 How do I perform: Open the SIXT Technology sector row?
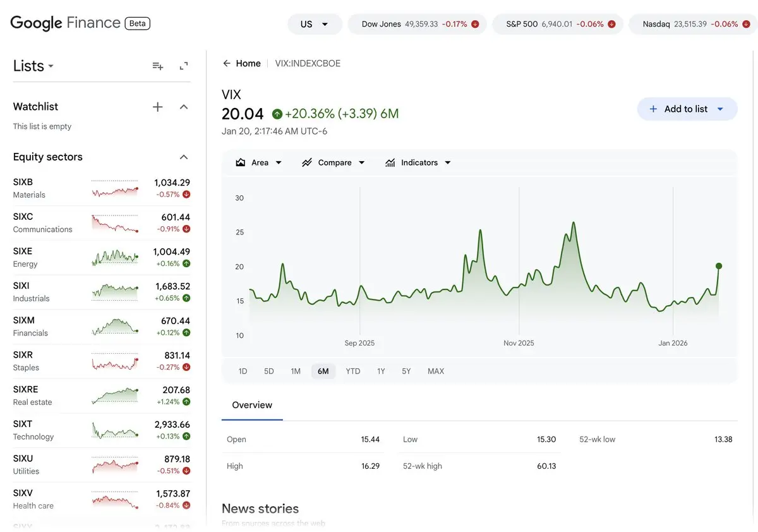[101, 430]
